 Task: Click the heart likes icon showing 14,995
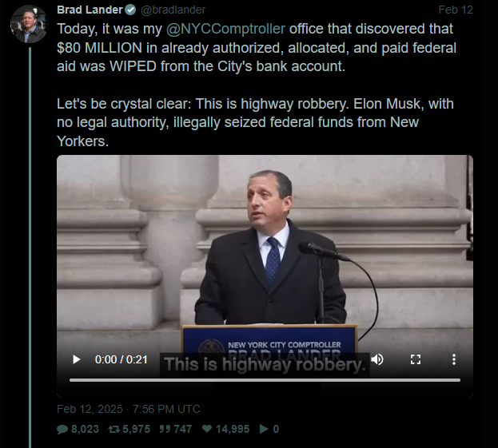[207, 429]
